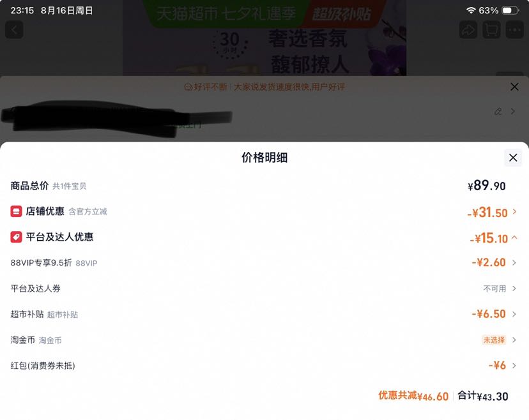
Task: Close the dimmed order panel with X
Action: tap(514, 87)
